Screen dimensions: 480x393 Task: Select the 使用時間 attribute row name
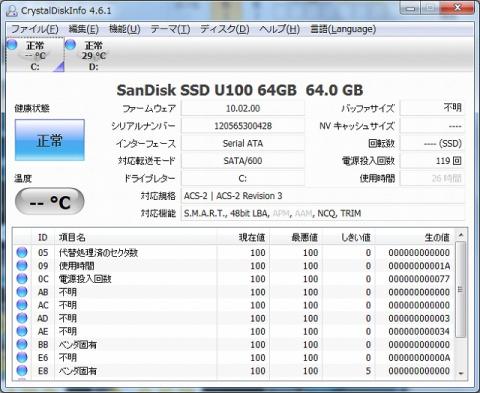point(76,266)
